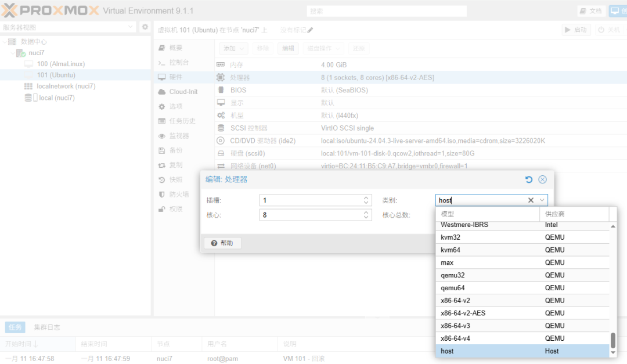Open the 防火墙 firewall tab

coord(179,194)
